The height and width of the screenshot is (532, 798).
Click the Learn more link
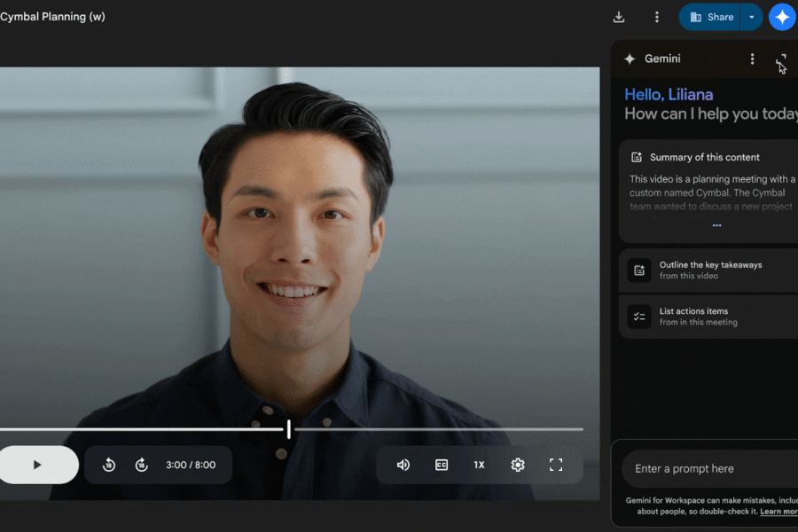(x=777, y=512)
